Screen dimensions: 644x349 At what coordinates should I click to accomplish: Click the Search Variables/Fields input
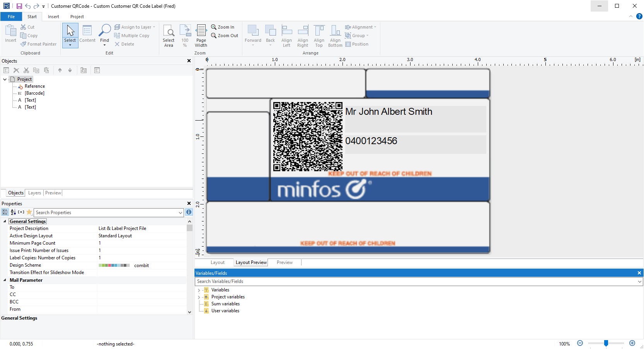pos(419,281)
